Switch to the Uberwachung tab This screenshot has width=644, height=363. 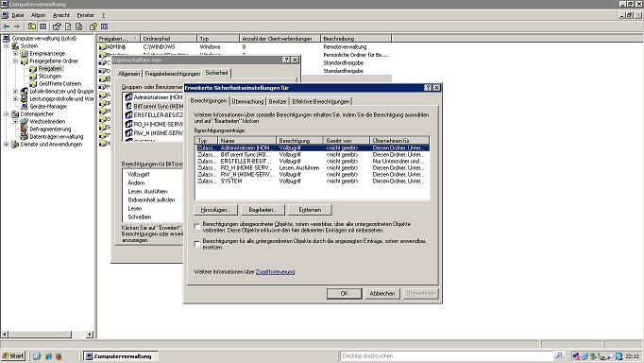point(247,101)
